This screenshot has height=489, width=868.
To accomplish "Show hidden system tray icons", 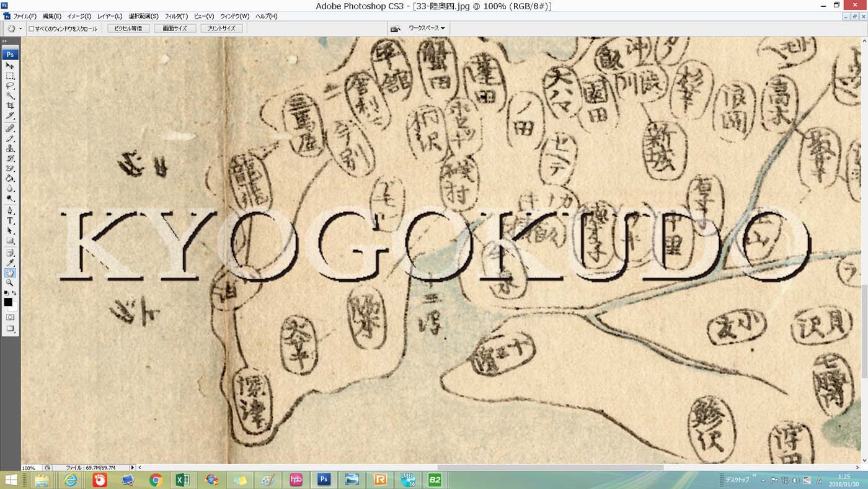I will (763, 480).
